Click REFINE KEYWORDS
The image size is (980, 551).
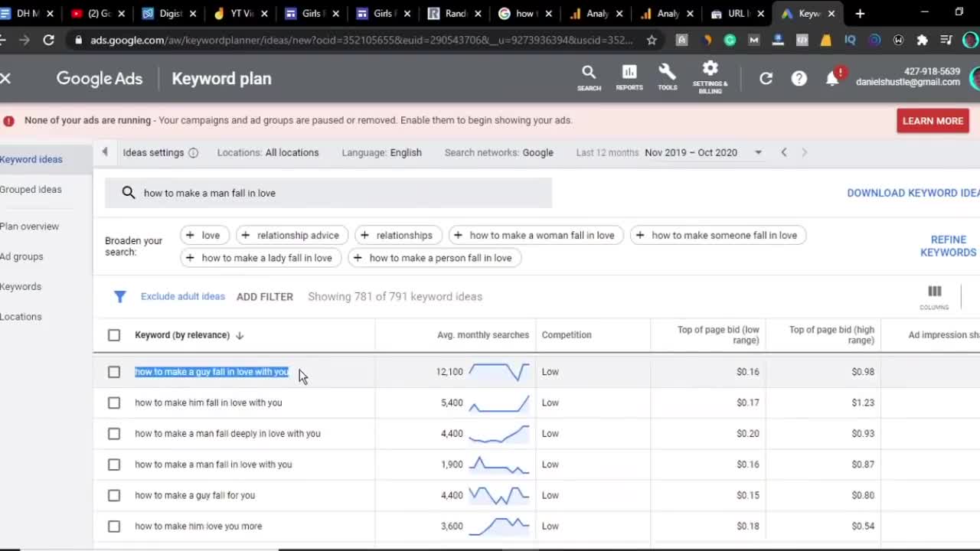coord(948,246)
